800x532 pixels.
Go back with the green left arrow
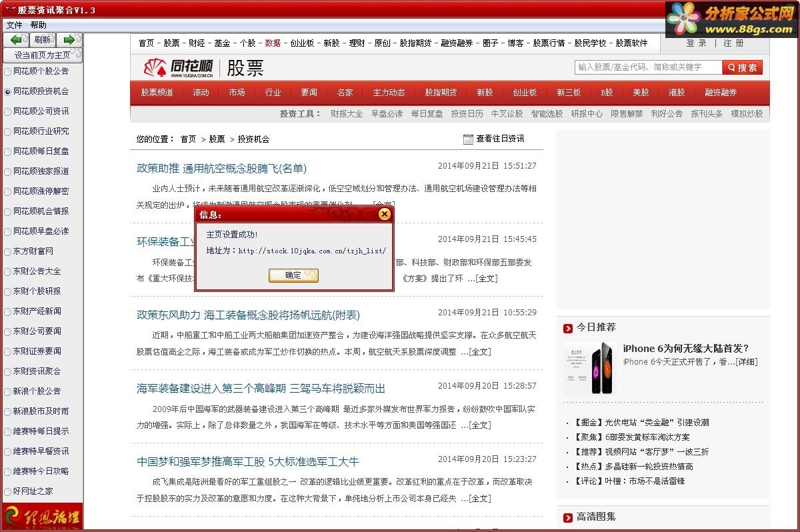pos(16,40)
